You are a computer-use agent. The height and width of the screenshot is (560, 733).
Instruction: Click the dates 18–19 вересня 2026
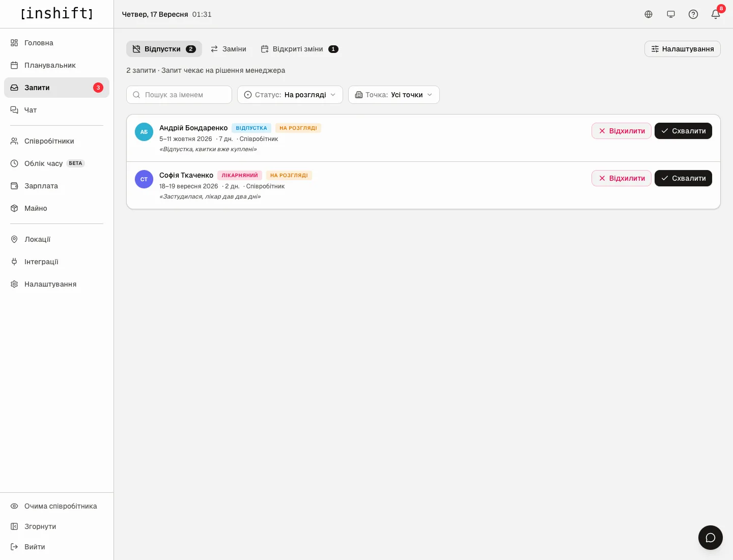pyautogui.click(x=189, y=186)
